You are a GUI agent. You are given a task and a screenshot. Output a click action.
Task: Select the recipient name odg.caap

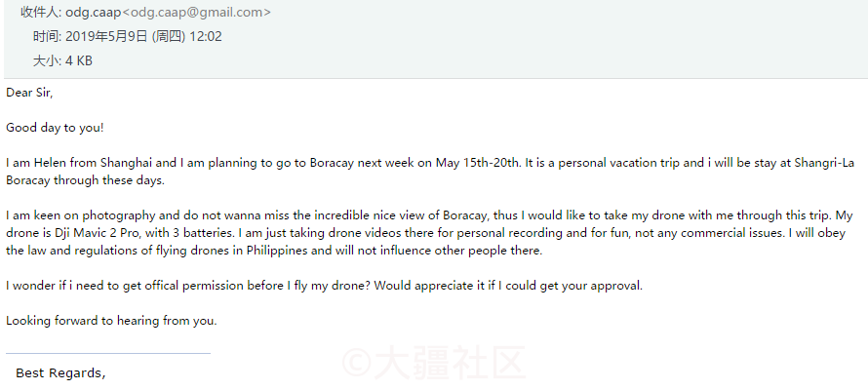[93, 12]
